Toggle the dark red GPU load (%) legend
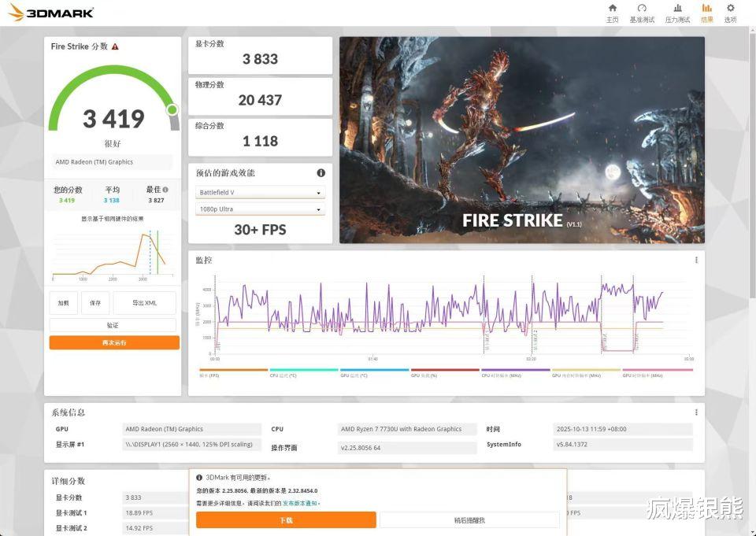The height and width of the screenshot is (536, 756). click(444, 373)
